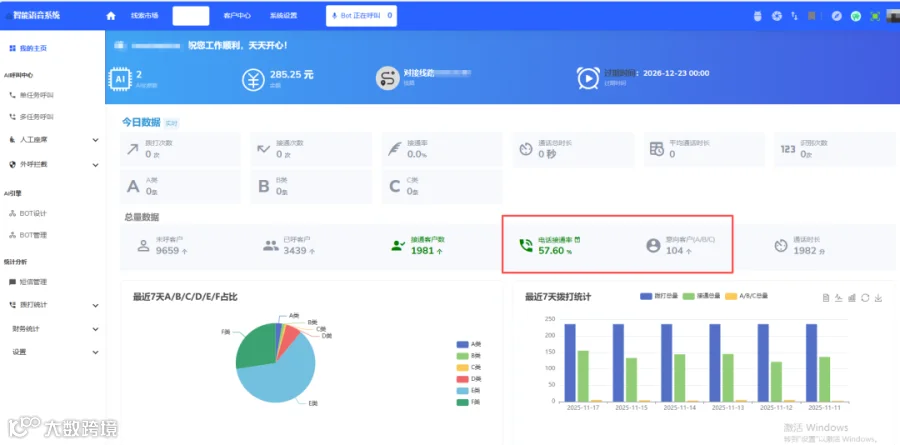
Task: Switch bar chart to line chart icon
Action: click(839, 297)
